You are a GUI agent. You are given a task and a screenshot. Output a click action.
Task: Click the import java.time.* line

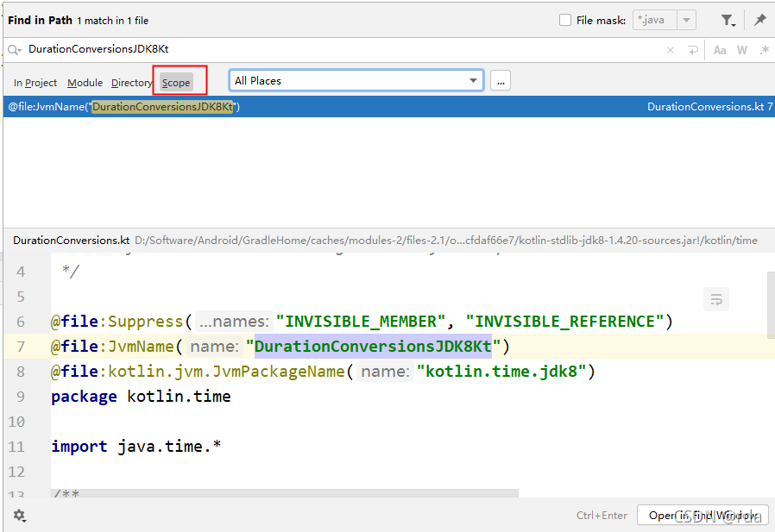135,447
